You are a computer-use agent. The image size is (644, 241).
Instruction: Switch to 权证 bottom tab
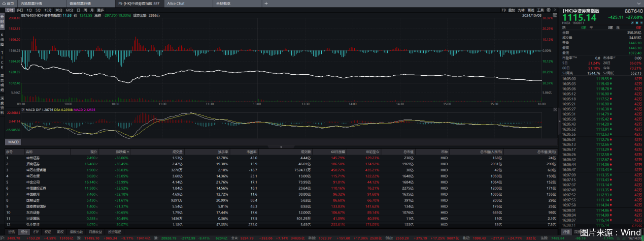(48, 231)
